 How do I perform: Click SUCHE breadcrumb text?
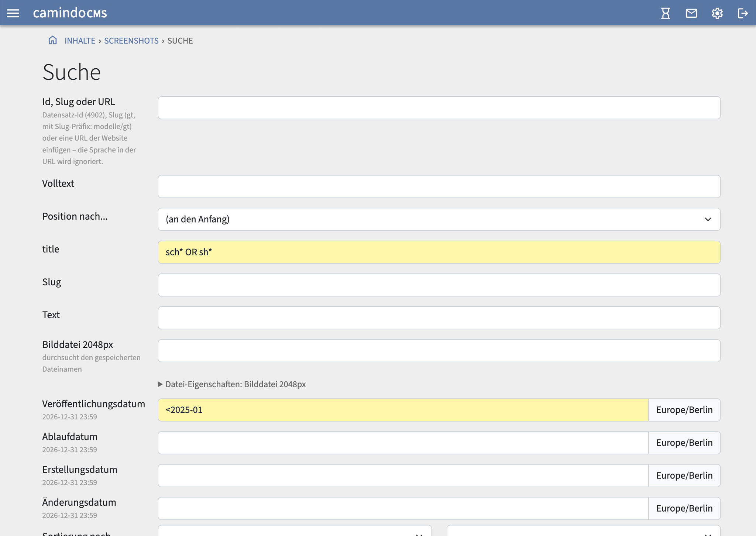tap(180, 41)
